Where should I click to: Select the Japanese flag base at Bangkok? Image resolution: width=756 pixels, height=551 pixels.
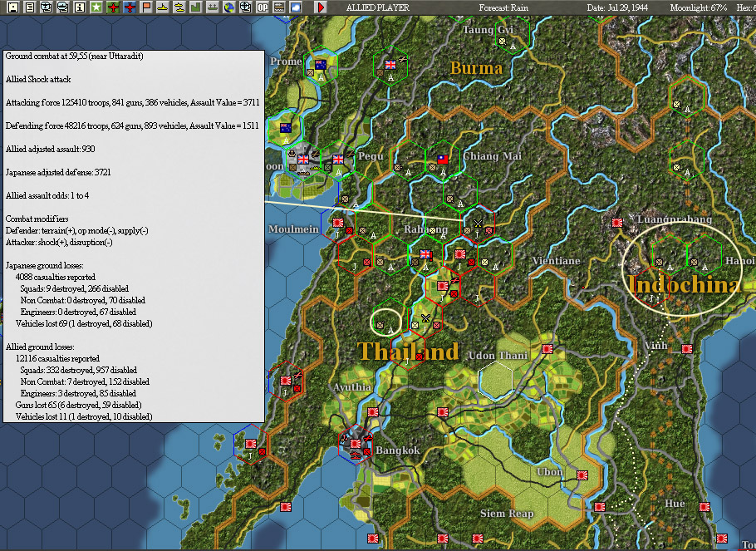pos(356,444)
